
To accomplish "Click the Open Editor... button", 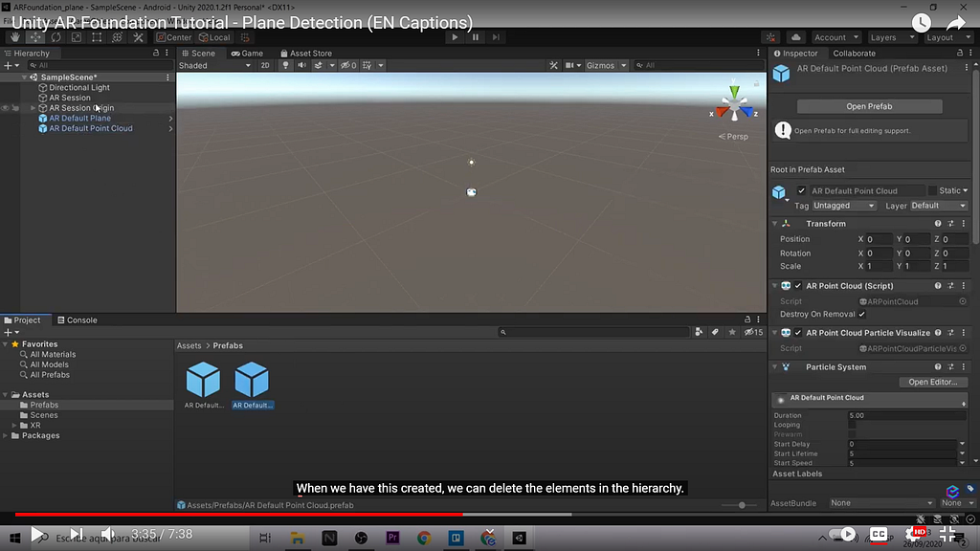I will coord(932,382).
